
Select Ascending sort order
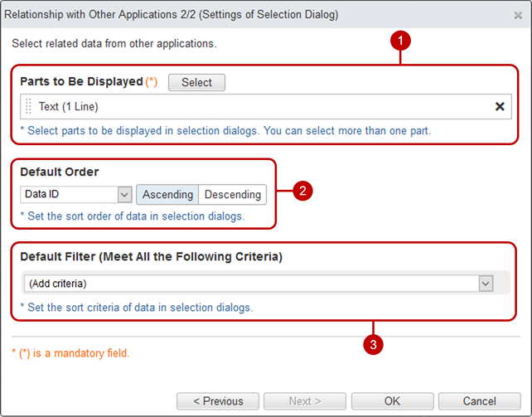click(167, 195)
